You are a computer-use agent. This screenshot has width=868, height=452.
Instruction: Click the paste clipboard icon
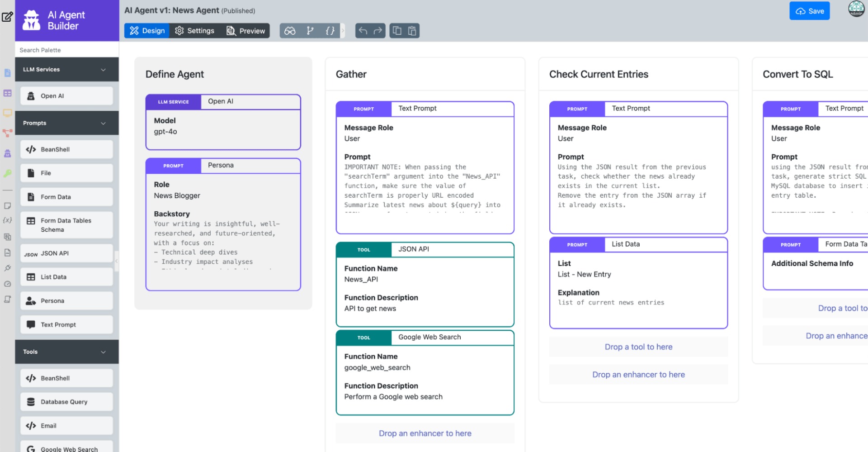412,31
